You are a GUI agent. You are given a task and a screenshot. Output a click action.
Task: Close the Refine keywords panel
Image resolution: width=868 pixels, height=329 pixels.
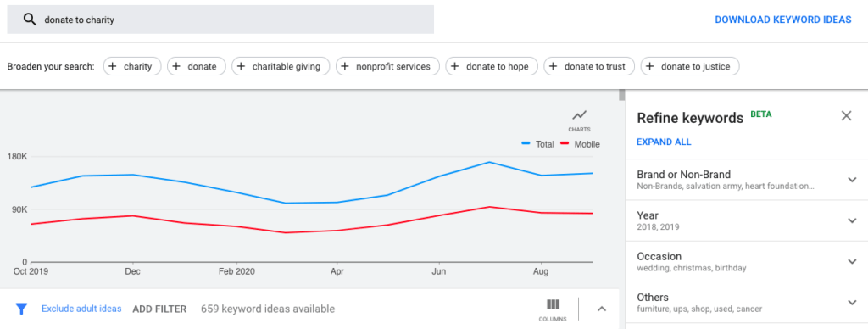[846, 116]
